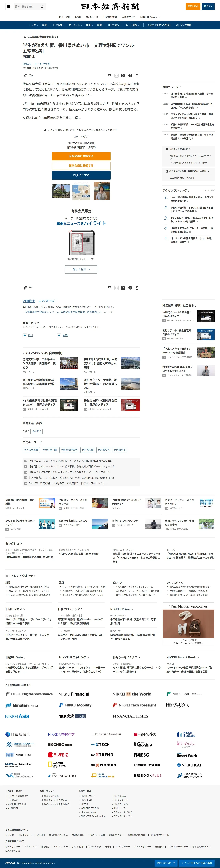Share on X icon at article top
This screenshot has height=868, width=220.
[x=123, y=75]
